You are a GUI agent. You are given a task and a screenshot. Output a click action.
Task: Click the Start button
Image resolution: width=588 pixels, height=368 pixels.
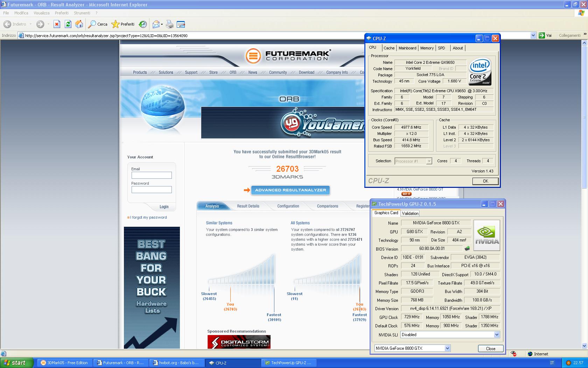coord(17,363)
